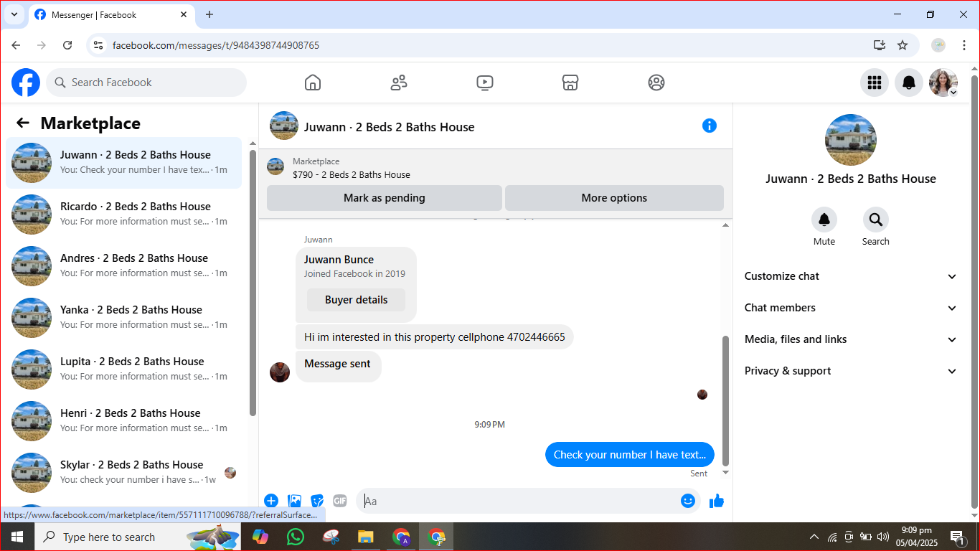Viewport: 980px width, 551px height.
Task: Open Chrome's three-dot menu
Action: click(x=964, y=45)
